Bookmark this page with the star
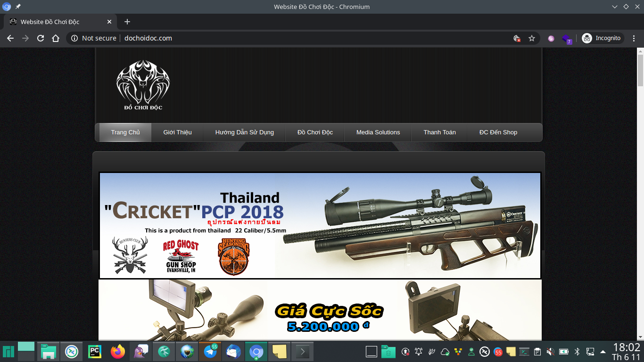The height and width of the screenshot is (362, 644). [532, 38]
